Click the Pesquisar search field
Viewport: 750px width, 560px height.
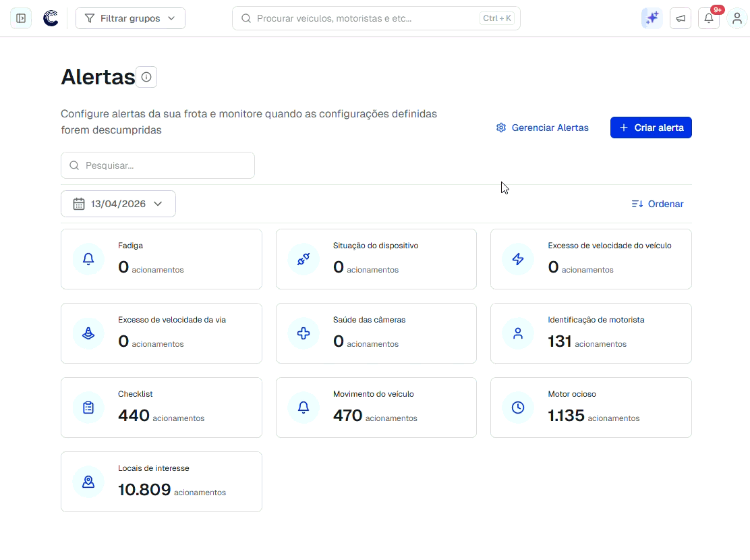coord(157,165)
